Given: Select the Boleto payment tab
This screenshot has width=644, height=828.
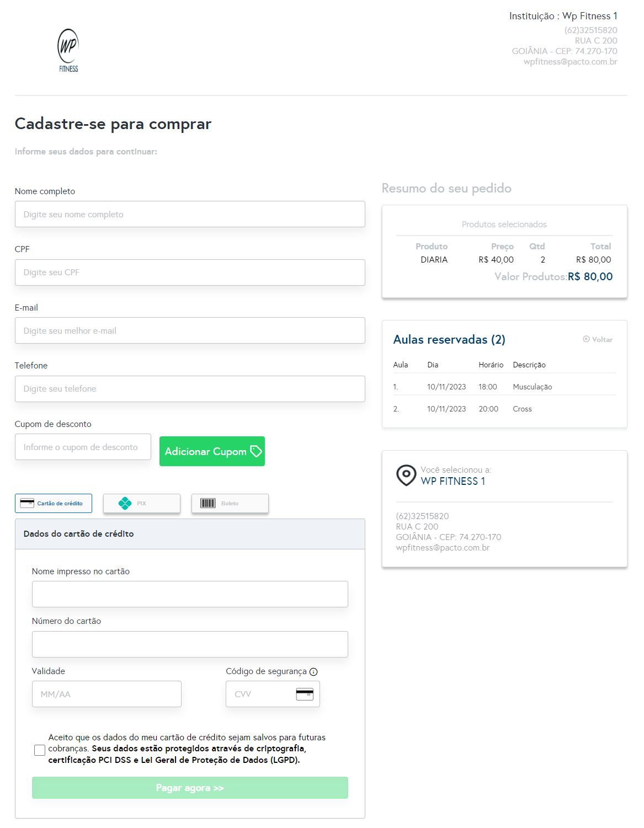Looking at the screenshot, I should [230, 503].
